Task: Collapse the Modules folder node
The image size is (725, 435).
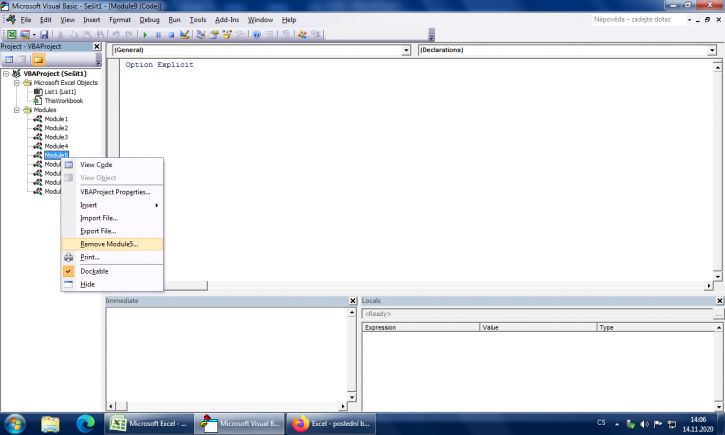Action: click(x=17, y=110)
